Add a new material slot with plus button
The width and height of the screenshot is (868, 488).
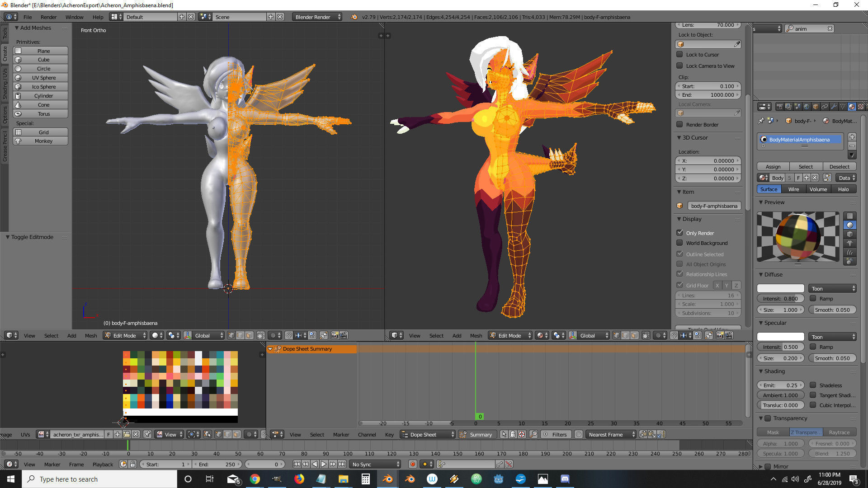(x=852, y=137)
